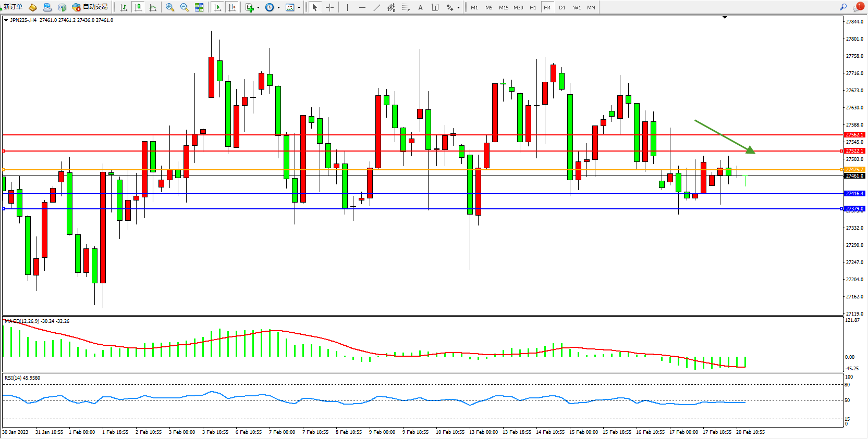Click the New Order (新订单) button
The image size is (868, 439).
tap(13, 7)
